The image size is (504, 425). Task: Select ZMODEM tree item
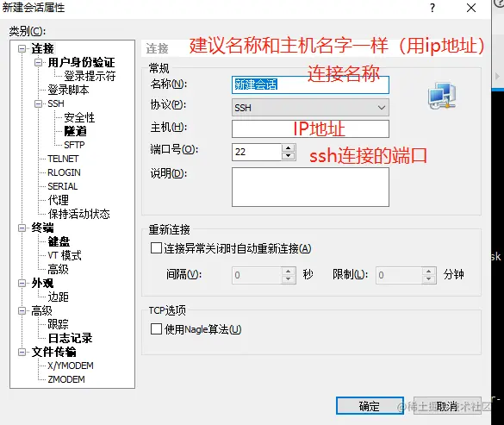click(66, 379)
